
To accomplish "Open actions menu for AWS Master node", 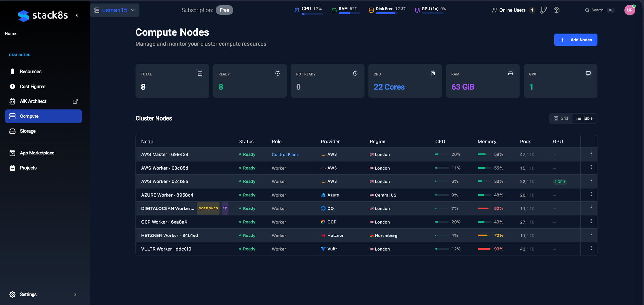I will click(x=591, y=154).
